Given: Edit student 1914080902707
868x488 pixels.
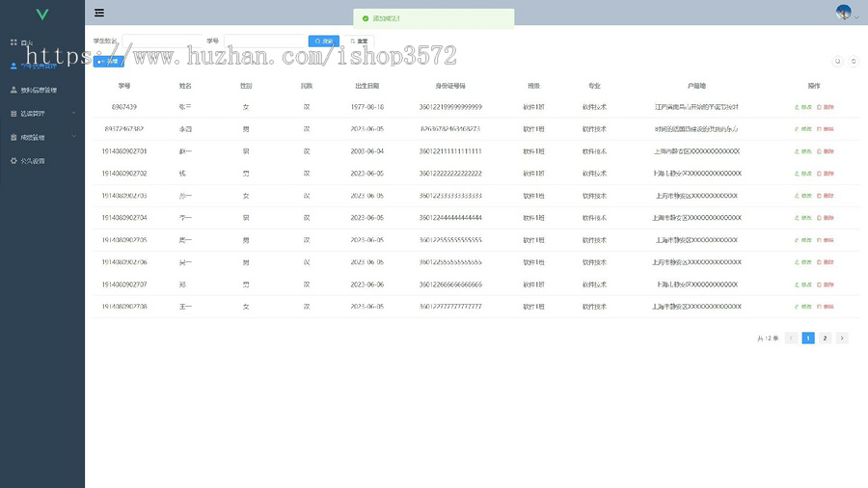Looking at the screenshot, I should pos(803,285).
